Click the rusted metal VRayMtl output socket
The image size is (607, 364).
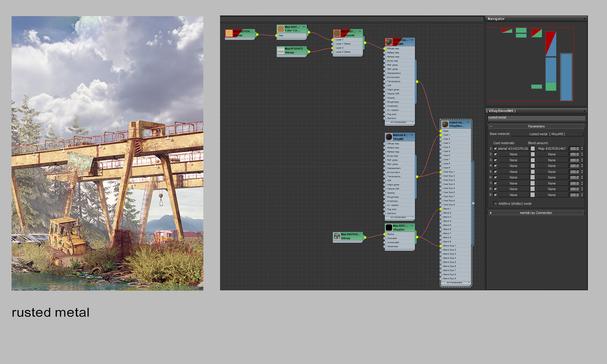tap(417, 82)
